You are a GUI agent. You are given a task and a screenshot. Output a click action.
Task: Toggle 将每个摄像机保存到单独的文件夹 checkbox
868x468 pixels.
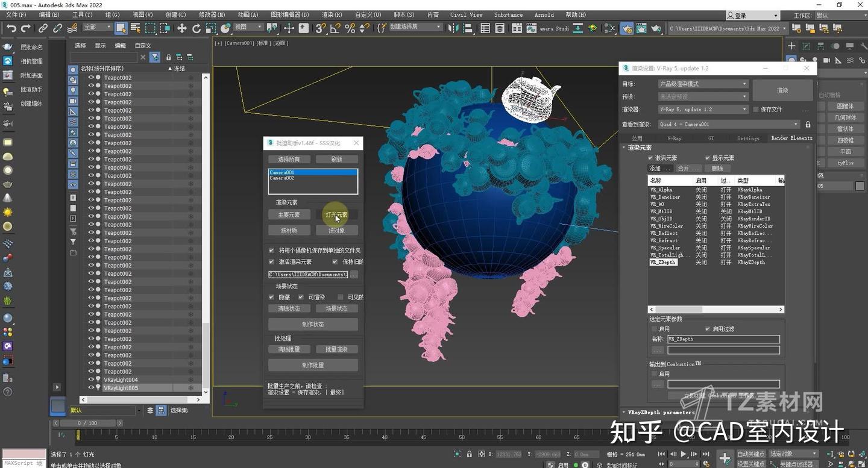[x=271, y=250]
